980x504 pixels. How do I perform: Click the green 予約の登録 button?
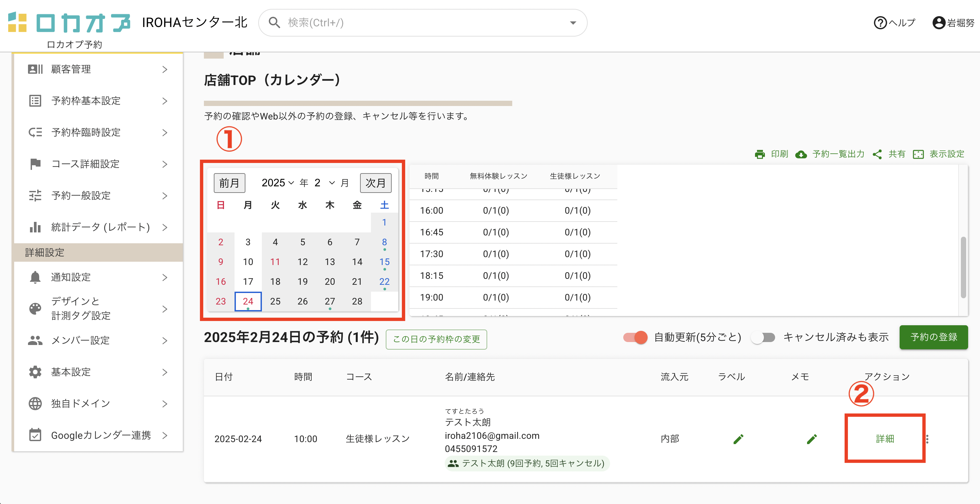pos(933,337)
